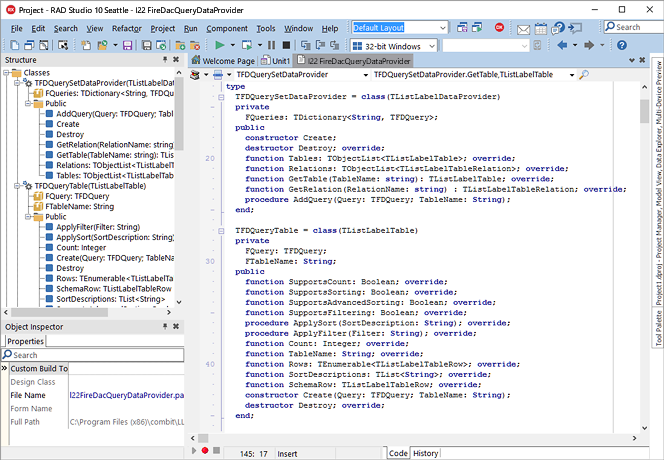Viewport: 664px width, 460px height.
Task: Click the IDE Insight Search field
Action: [x=634, y=27]
